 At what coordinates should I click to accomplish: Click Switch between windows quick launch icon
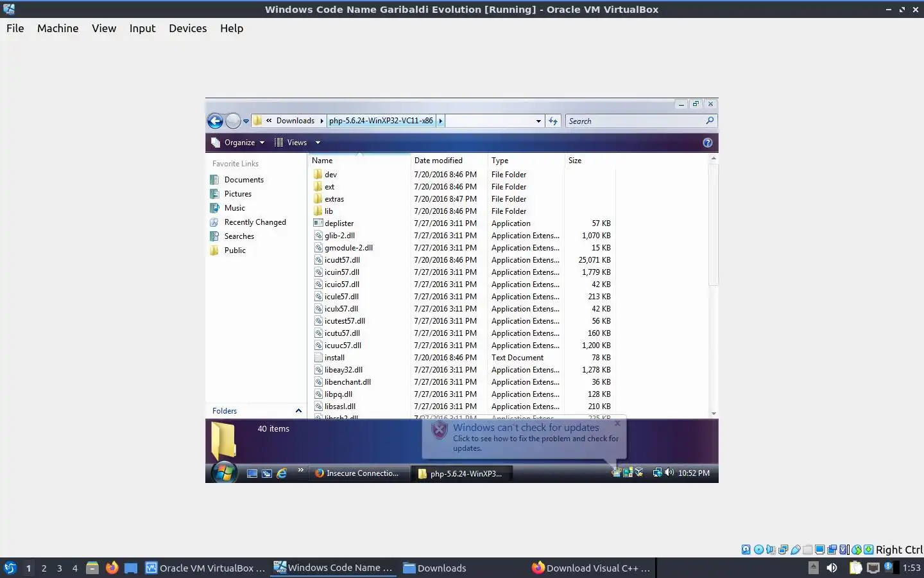(x=267, y=473)
